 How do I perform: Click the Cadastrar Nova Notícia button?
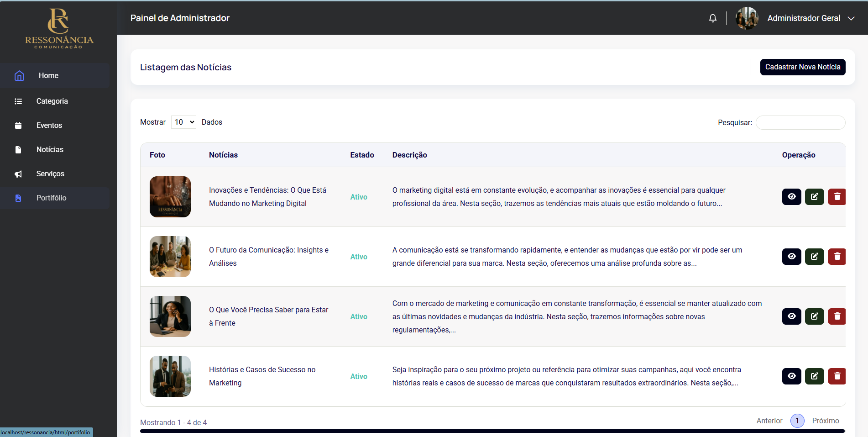click(x=802, y=67)
